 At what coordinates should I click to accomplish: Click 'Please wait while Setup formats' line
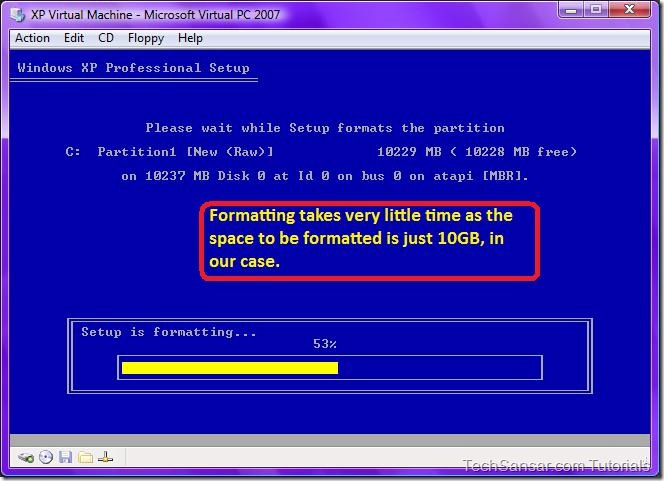[x=325, y=128]
